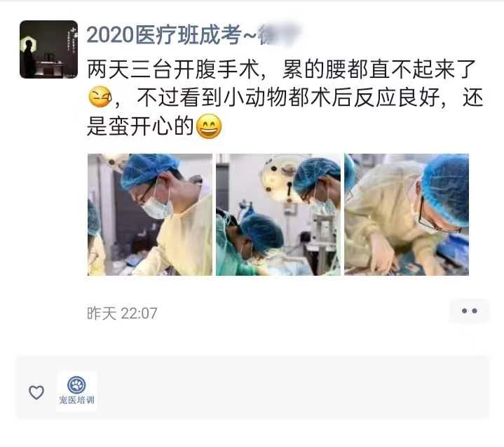This screenshot has height=447, width=504.
Task: View the first surgery photo thumbnail
Action: (x=150, y=215)
